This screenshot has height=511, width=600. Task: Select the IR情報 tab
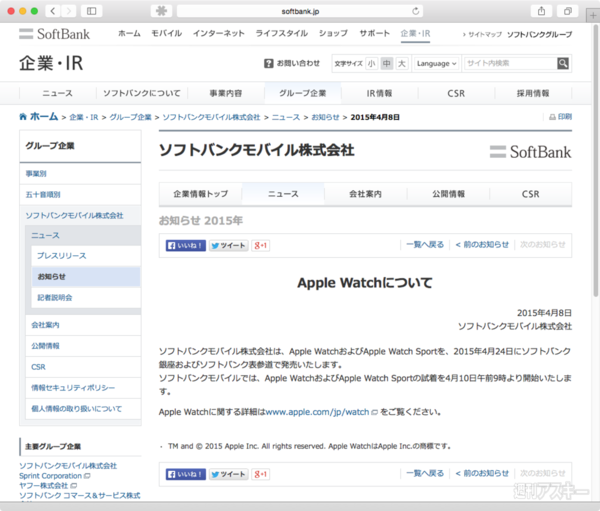click(379, 93)
